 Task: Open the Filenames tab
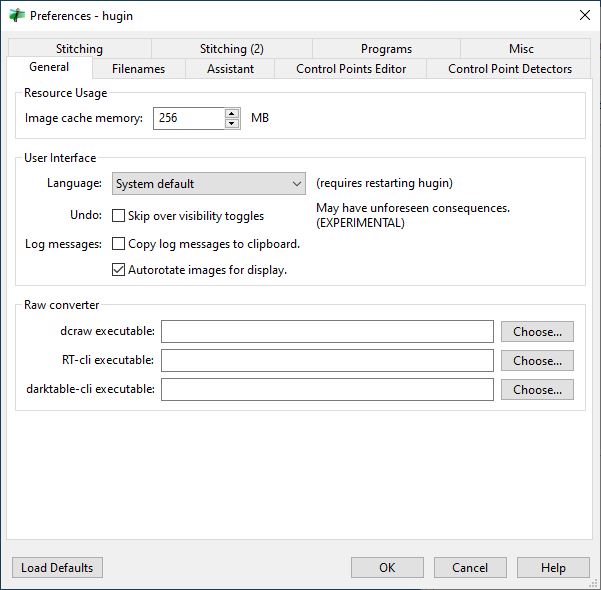138,69
